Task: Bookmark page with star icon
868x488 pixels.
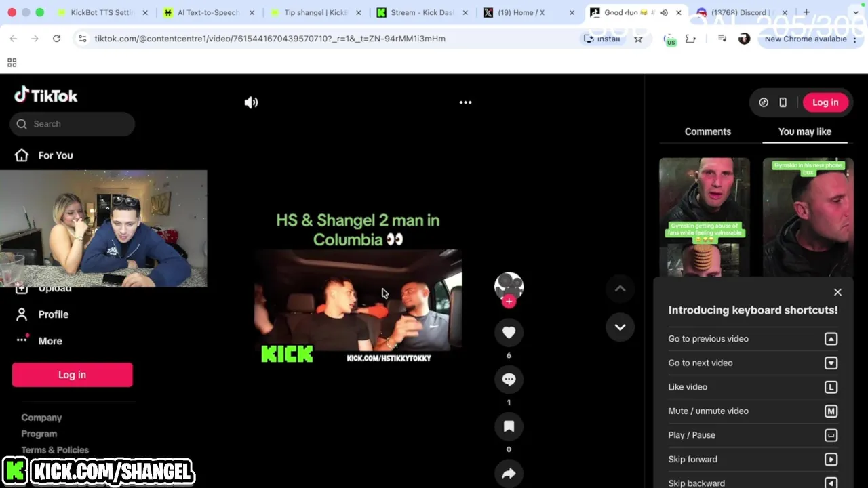Action: click(638, 39)
